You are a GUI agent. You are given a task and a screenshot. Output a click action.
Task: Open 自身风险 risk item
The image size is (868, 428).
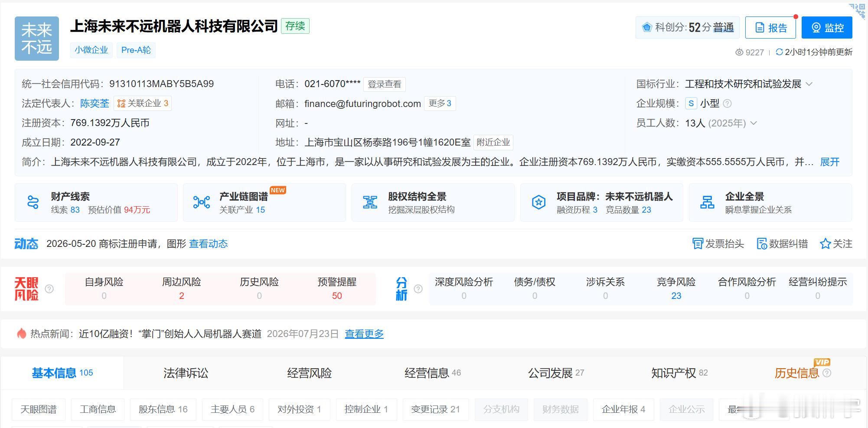point(104,289)
